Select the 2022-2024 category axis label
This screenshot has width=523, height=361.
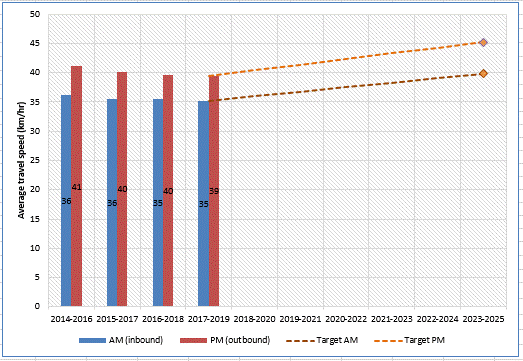(438, 319)
